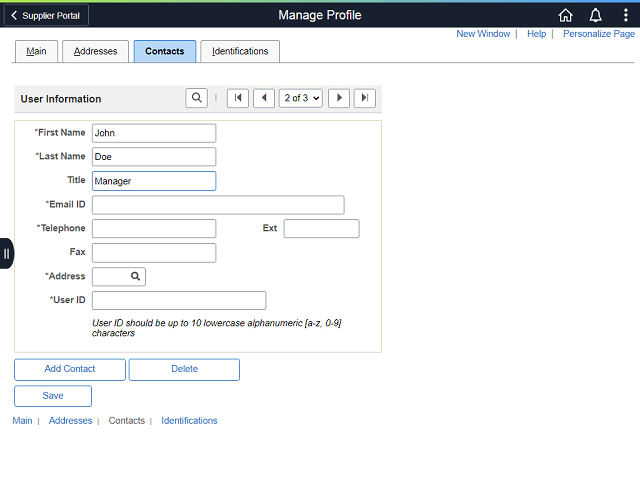
Task: Open the bottom Main link
Action: pyautogui.click(x=22, y=420)
